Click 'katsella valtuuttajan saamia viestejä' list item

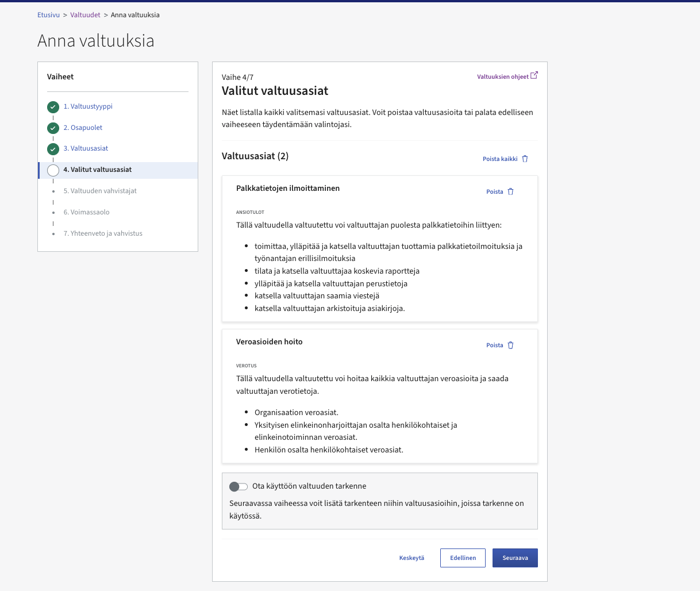(x=317, y=295)
